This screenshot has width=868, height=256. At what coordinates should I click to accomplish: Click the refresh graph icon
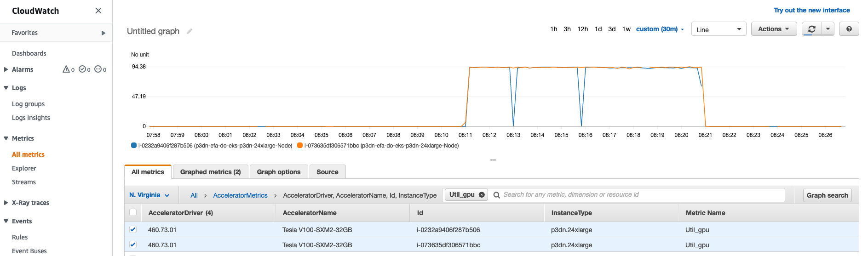812,29
